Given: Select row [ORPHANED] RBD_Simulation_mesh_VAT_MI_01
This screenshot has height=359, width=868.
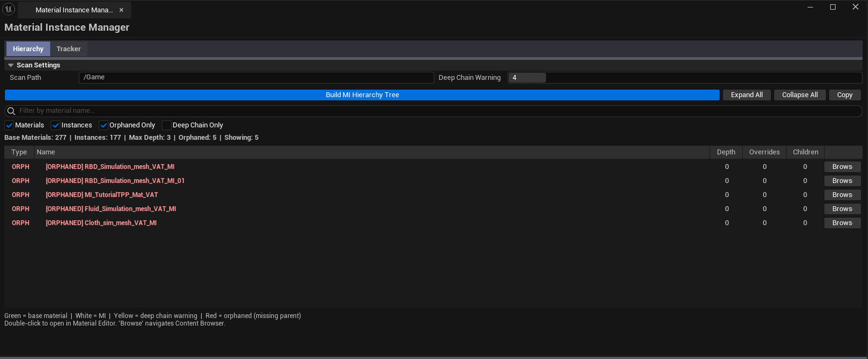Looking at the screenshot, I should coord(433,181).
